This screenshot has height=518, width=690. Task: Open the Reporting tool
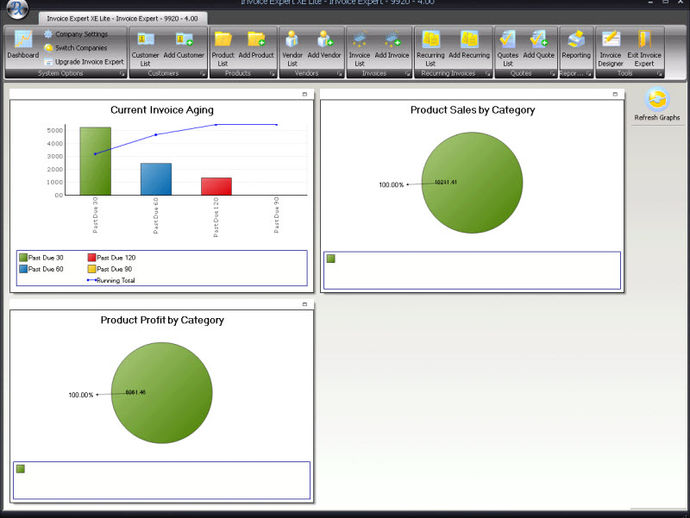point(576,45)
